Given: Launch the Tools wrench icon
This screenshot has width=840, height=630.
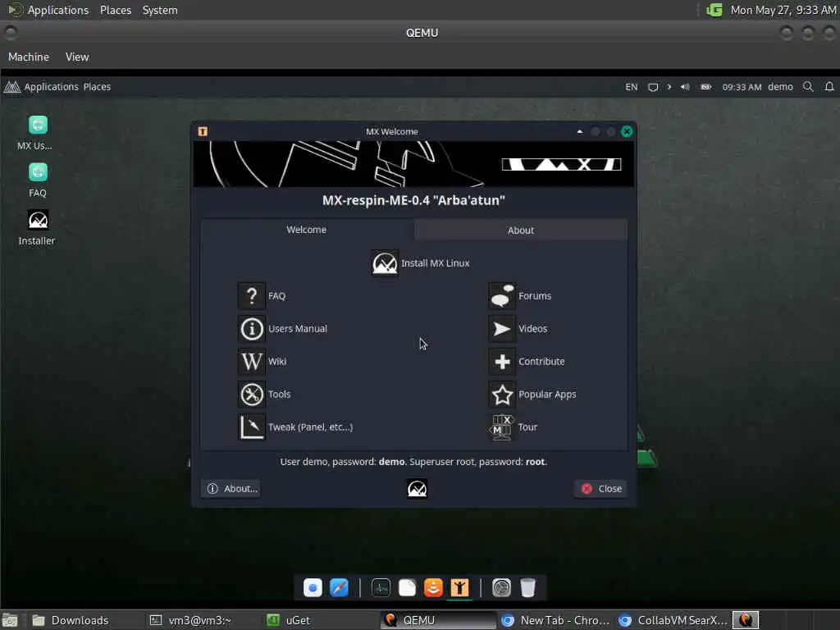Looking at the screenshot, I should coord(251,395).
